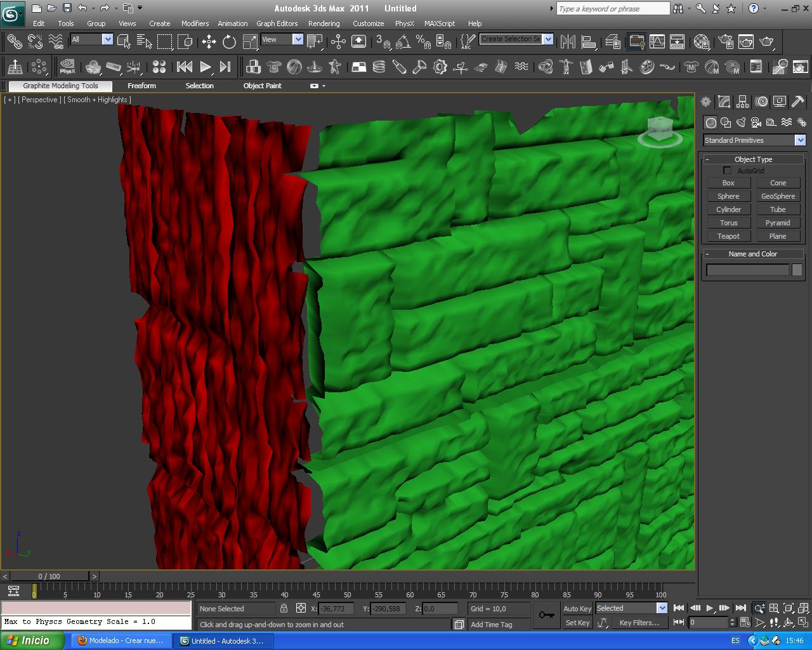The width and height of the screenshot is (812, 650).
Task: Click the Select and Manipulate tool
Action: (x=338, y=42)
